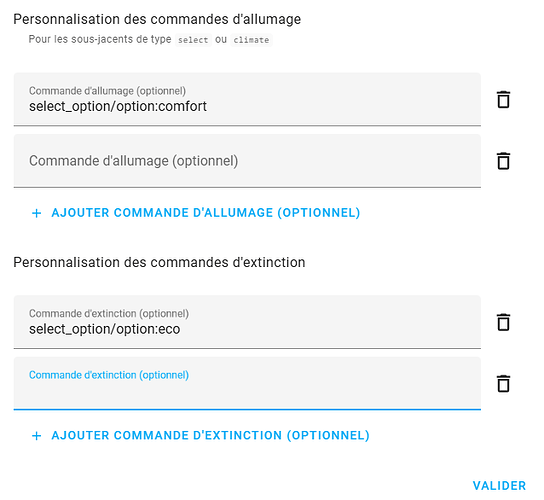Confirm the form with Valider
The height and width of the screenshot is (500, 544).
499,486
